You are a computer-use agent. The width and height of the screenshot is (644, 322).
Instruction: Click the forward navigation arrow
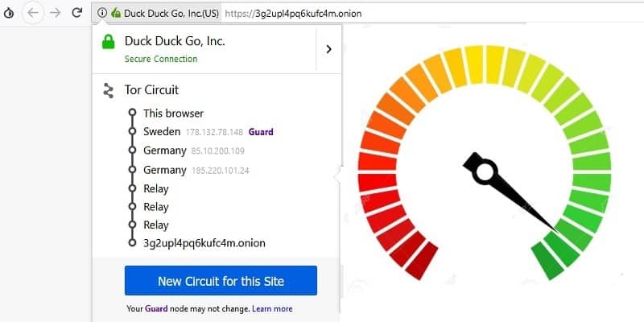(x=56, y=13)
